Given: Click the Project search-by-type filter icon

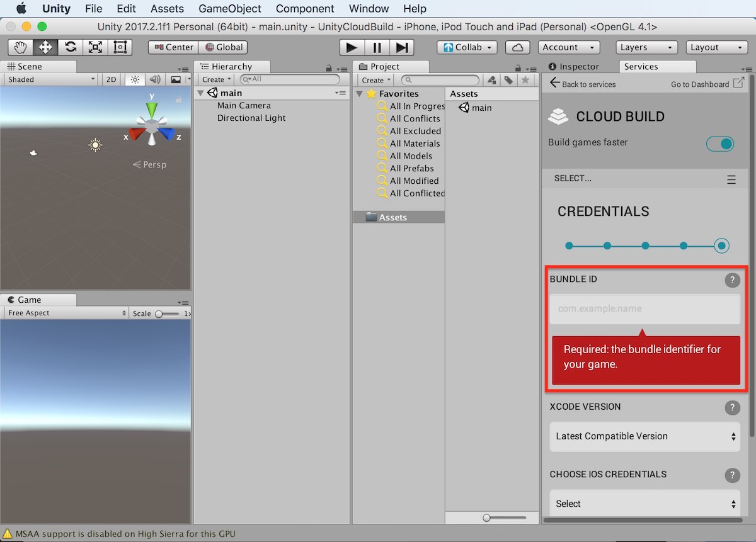Looking at the screenshot, I should pos(492,80).
